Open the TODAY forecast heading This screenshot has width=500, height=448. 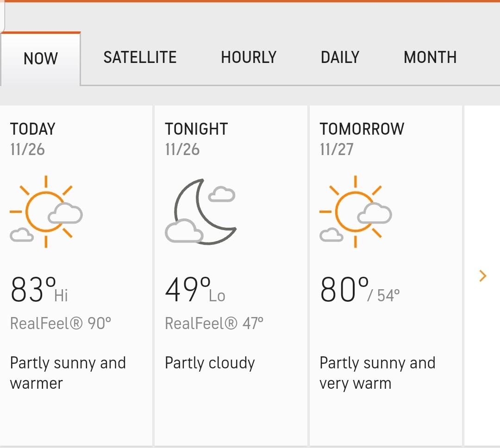click(32, 129)
